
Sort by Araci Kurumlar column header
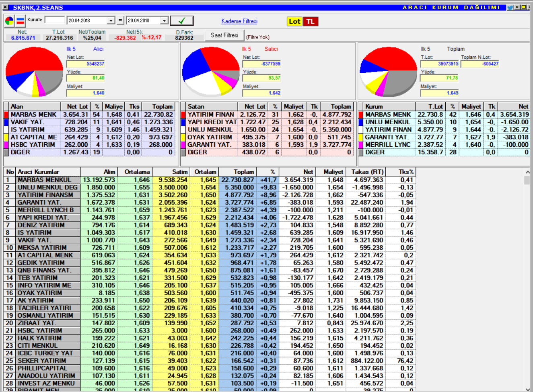click(x=48, y=172)
